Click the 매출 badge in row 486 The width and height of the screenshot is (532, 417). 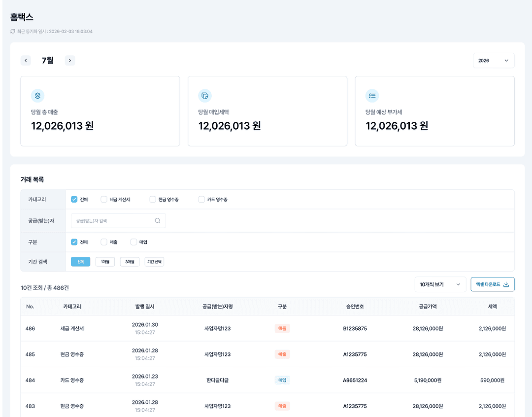pyautogui.click(x=282, y=329)
